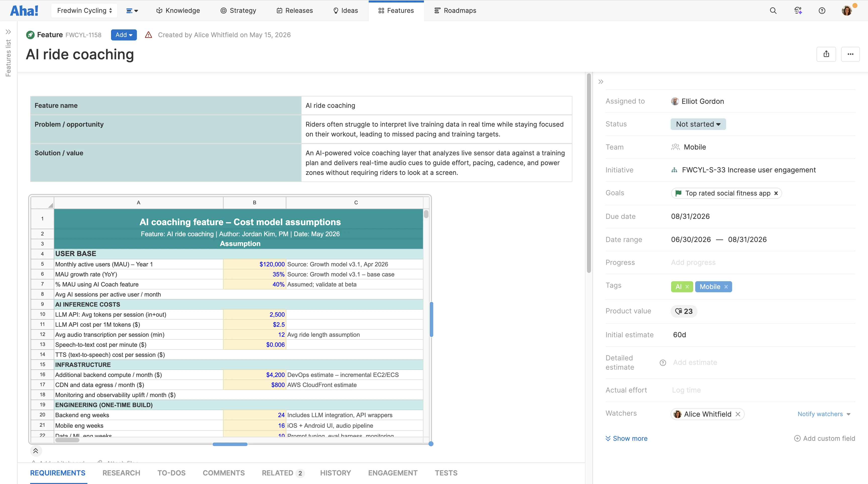Select spreadsheet column B header

[254, 203]
